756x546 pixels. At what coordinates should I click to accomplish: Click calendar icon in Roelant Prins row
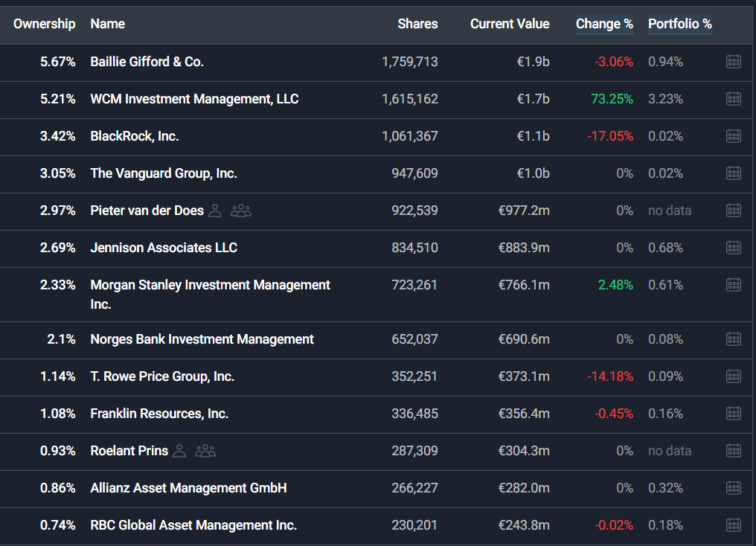tap(734, 451)
